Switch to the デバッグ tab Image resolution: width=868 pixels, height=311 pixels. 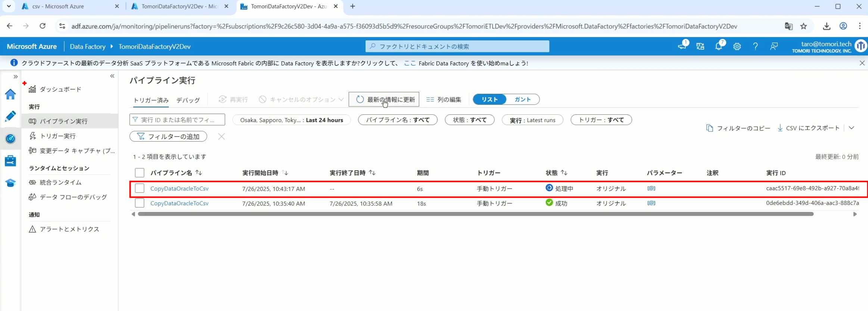188,100
